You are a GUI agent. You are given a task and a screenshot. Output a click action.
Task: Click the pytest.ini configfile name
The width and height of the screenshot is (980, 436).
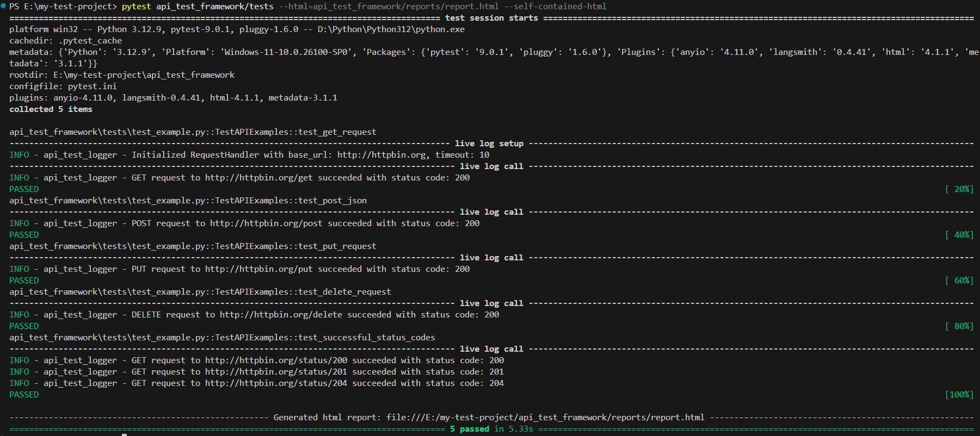[x=92, y=86]
